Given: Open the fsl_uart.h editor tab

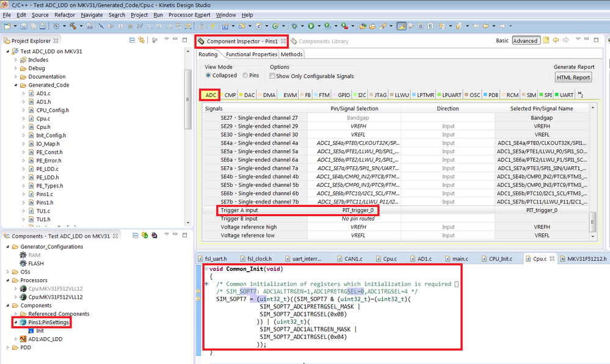Looking at the screenshot, I should (212, 258).
